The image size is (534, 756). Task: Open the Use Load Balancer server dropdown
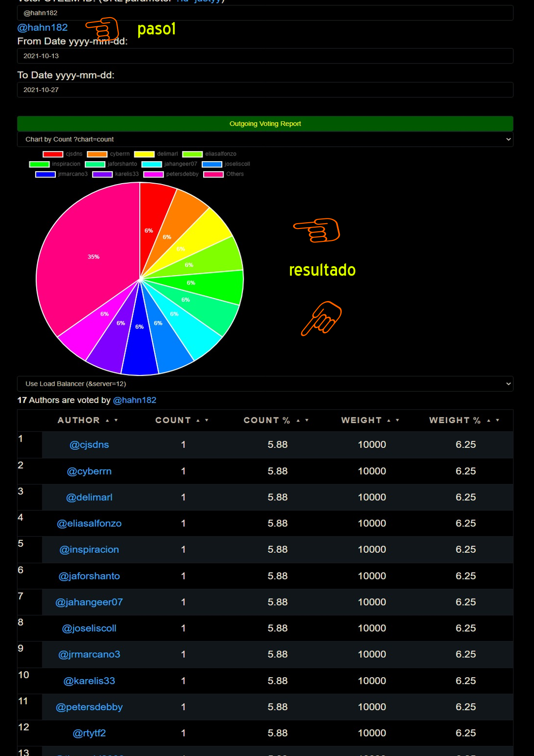tap(265, 383)
